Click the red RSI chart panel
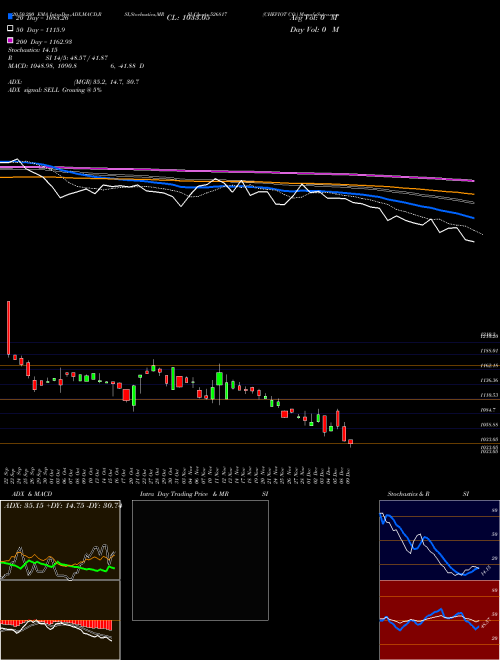This screenshot has height=660, width=500. click(439, 620)
